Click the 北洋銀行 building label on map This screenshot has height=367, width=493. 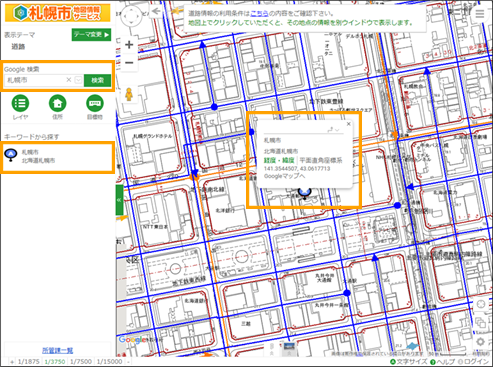(x=225, y=211)
